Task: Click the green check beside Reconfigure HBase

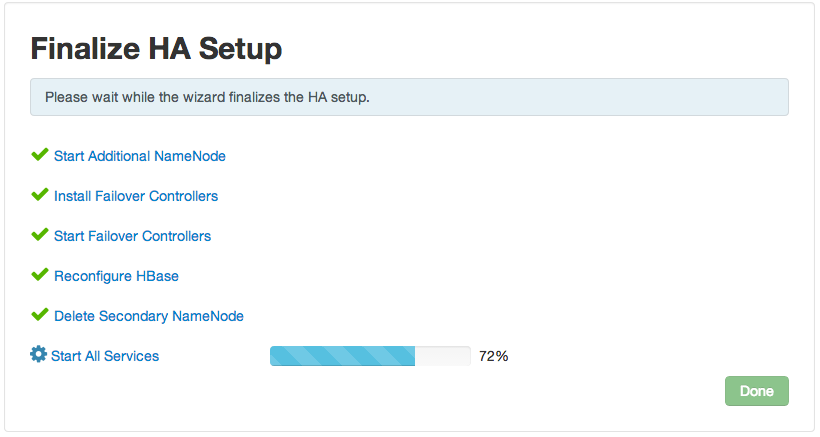Action: pos(40,274)
